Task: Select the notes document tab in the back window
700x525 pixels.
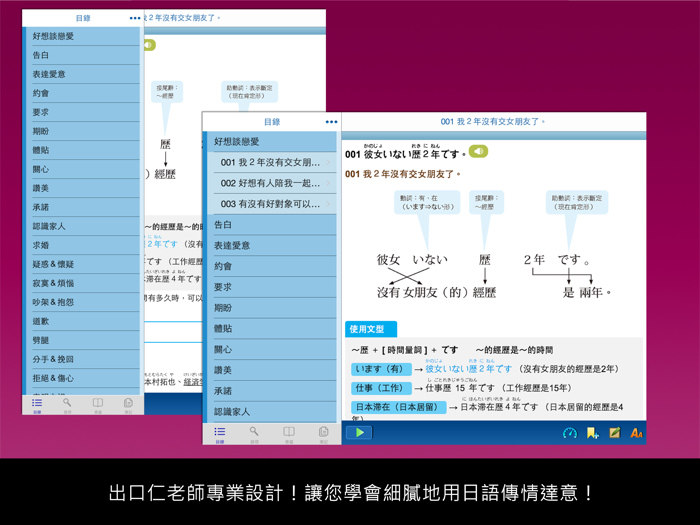Action: tap(128, 405)
